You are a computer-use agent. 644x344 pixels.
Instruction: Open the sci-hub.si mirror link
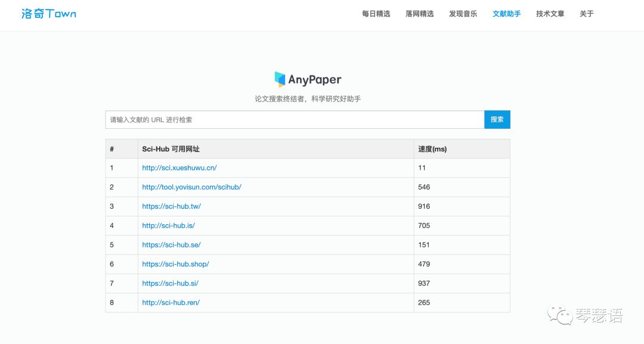pyautogui.click(x=169, y=283)
